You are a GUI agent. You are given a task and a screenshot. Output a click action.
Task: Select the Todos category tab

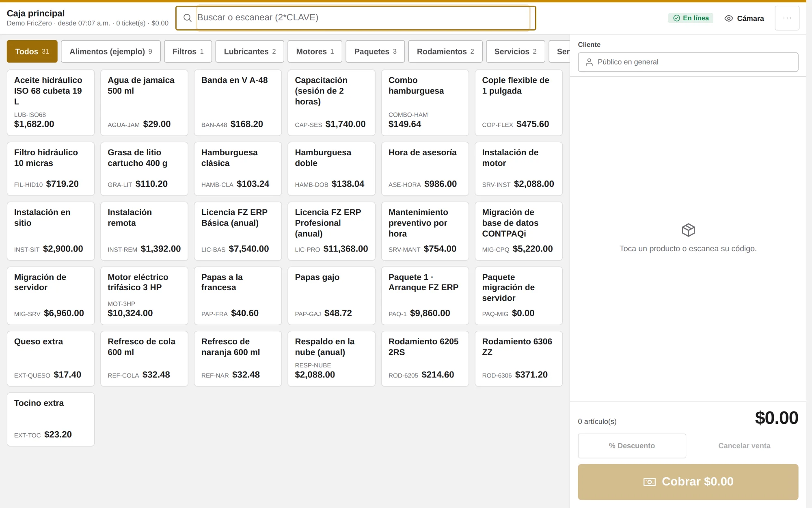pos(32,51)
